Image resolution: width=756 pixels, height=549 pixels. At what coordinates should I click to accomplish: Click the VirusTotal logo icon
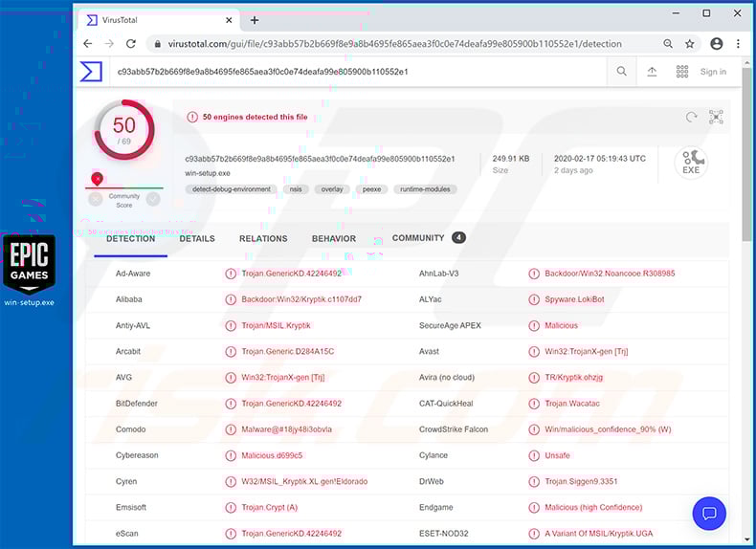(x=91, y=72)
